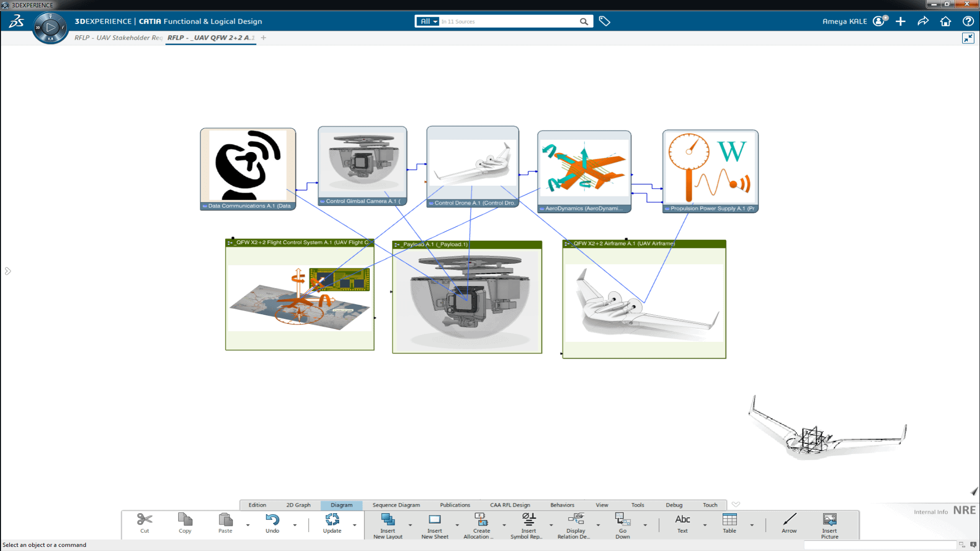Click the Update icon in the toolbar

(332, 520)
